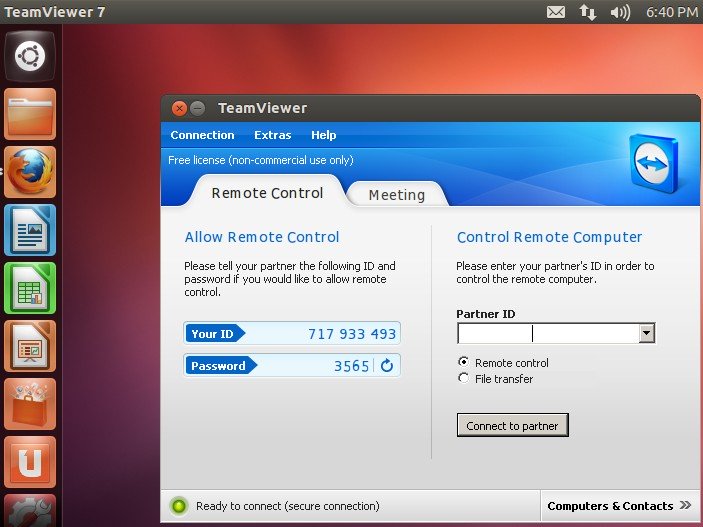The width and height of the screenshot is (703, 527).
Task: Click the TeamViewer 7 title in top panel
Action: pos(55,12)
